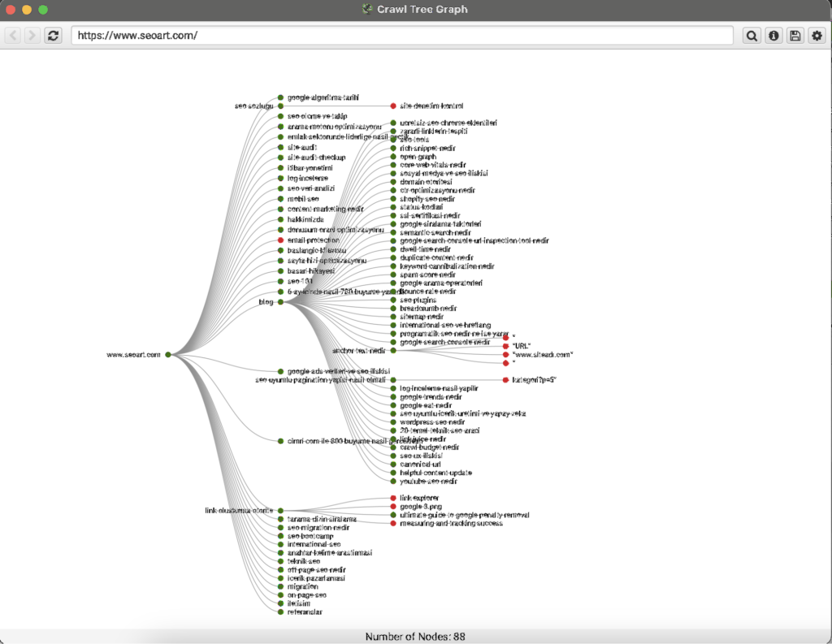Collapse the www.seoart.com root node
Viewport: 832px width, 644px height.
pos(168,354)
